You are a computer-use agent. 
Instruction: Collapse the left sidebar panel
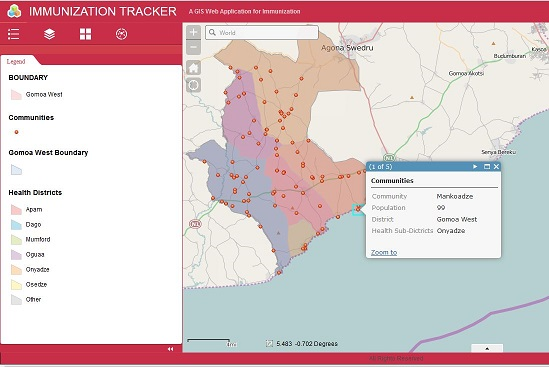(171, 349)
